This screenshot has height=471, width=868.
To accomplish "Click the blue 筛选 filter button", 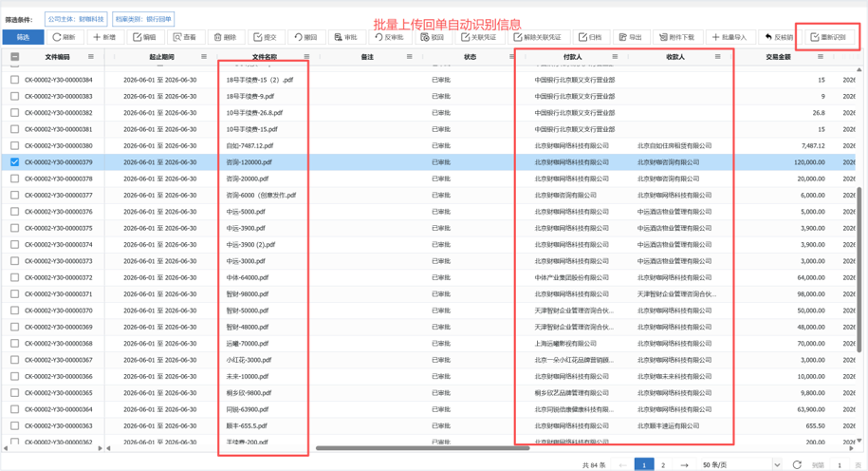I will (x=24, y=37).
